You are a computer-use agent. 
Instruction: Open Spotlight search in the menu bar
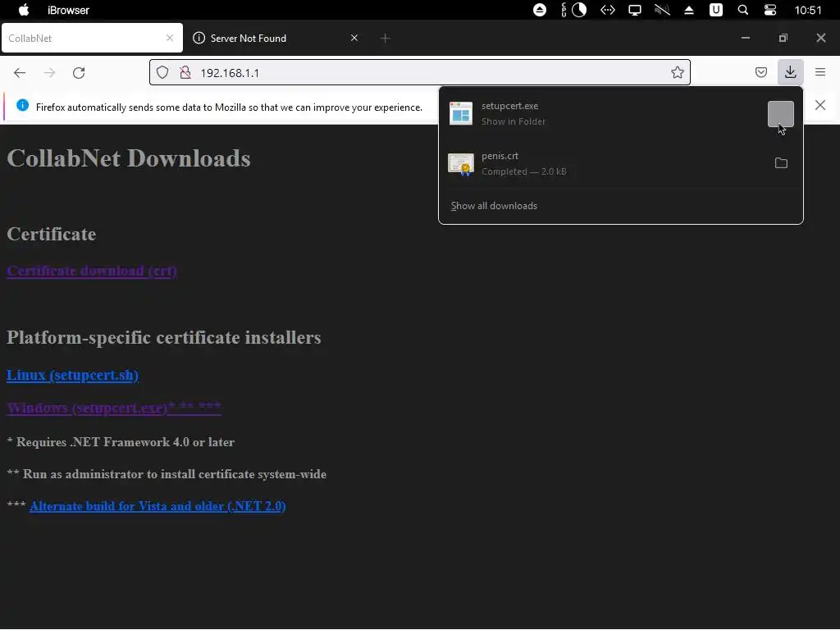click(x=743, y=10)
